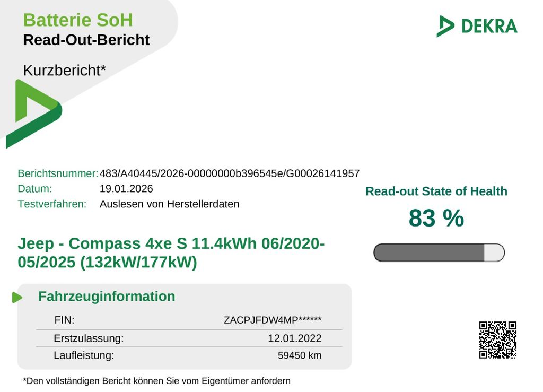Viewport: 543px width, 392px height.
Task: Click the Fahrzeuginformation section heading
Action: pos(107,297)
